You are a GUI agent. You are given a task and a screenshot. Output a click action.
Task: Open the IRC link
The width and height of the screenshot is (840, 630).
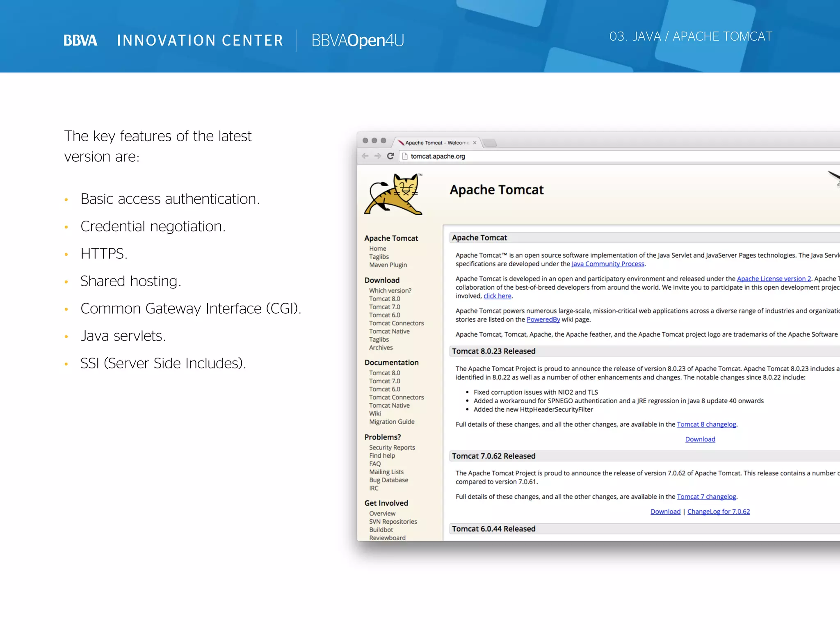tap(374, 488)
